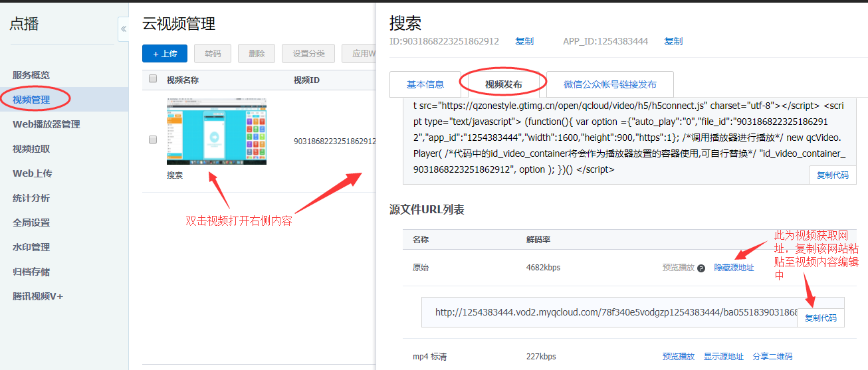The image size is (868, 370).
Task: Click 隐藏源地址 to hide the source URL
Action: point(734,268)
